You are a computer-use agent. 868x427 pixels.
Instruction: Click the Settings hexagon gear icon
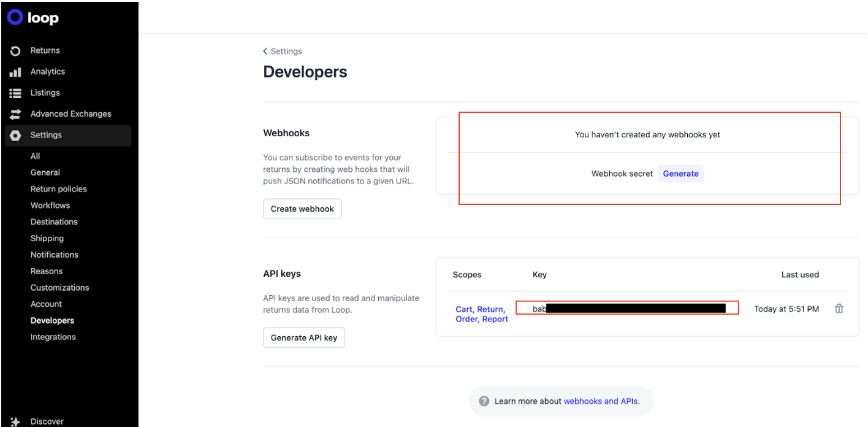click(15, 136)
